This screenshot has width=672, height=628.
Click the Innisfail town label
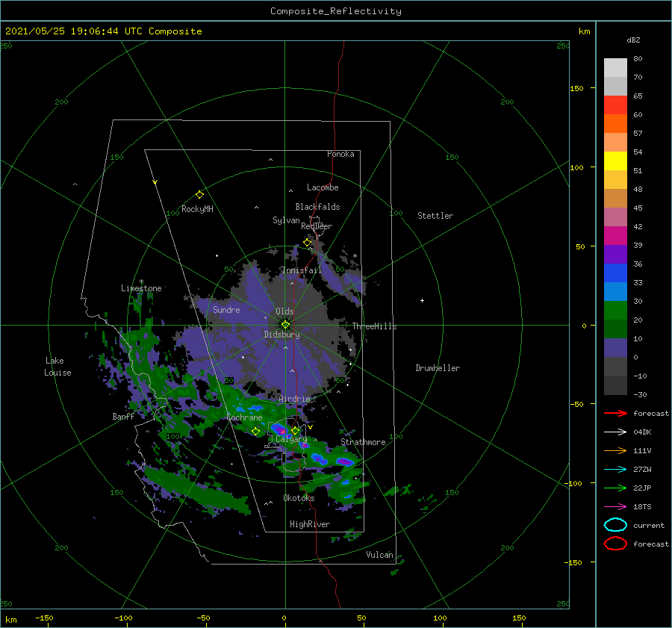click(x=302, y=270)
